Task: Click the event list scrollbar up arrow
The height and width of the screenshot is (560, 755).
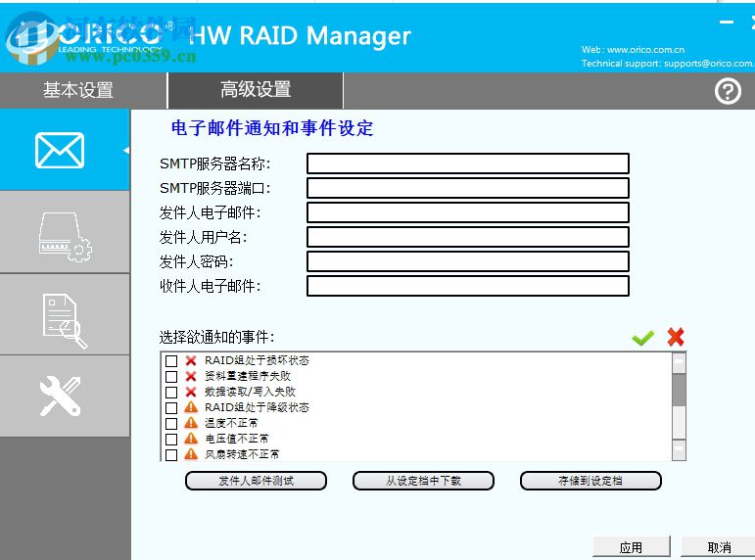Action: 679,363
